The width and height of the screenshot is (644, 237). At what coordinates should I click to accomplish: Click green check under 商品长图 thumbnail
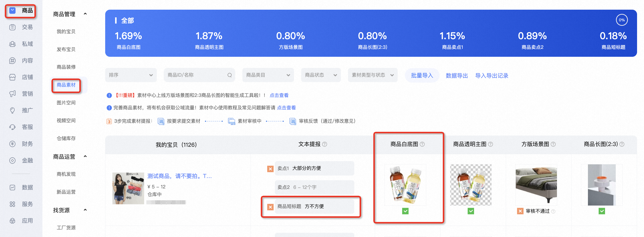[x=602, y=211]
